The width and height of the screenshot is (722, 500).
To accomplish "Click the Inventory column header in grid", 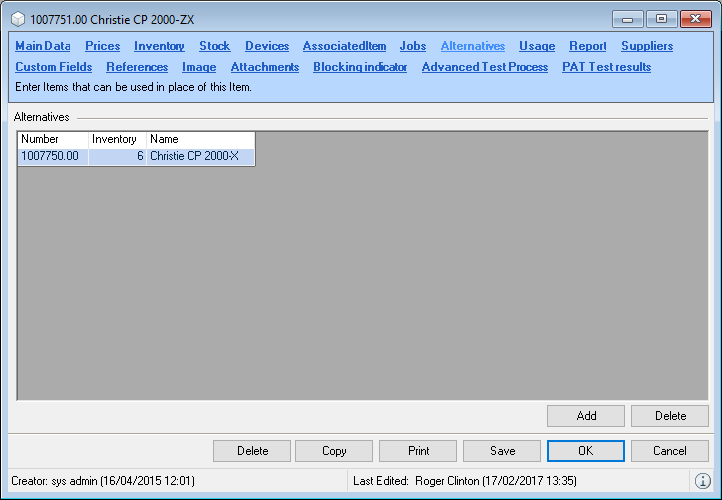I will point(117,139).
